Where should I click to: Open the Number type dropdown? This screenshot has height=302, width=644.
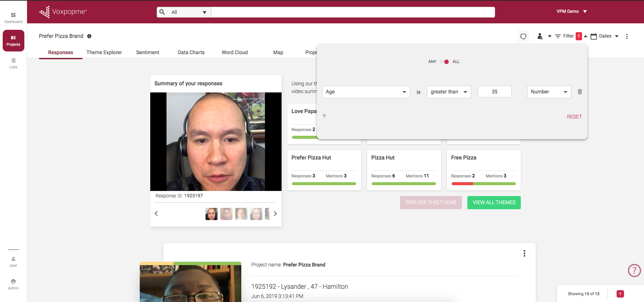tap(549, 92)
